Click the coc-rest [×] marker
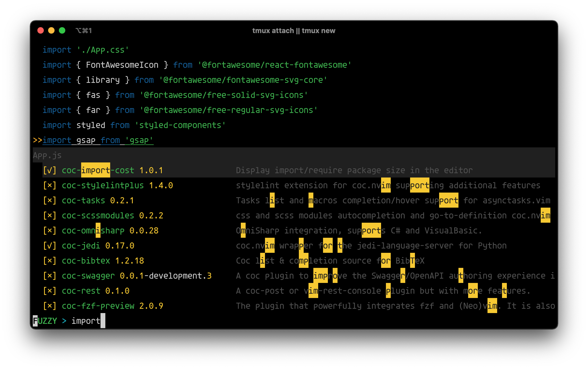 point(50,291)
